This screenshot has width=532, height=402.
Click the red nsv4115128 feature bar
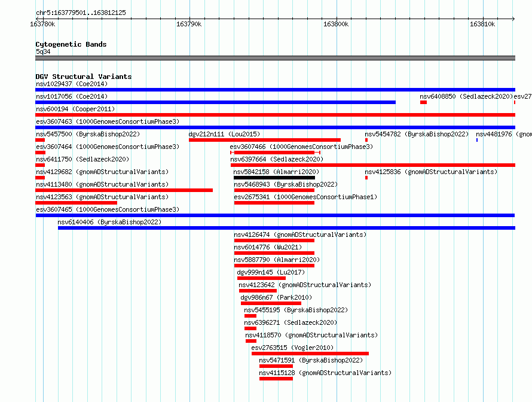click(x=276, y=379)
